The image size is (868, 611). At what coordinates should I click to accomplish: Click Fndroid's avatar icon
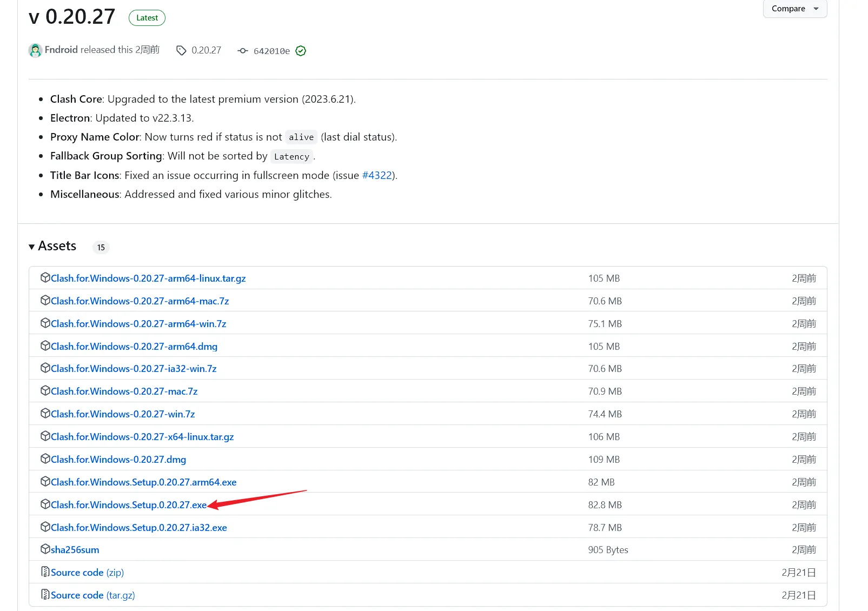click(x=35, y=50)
